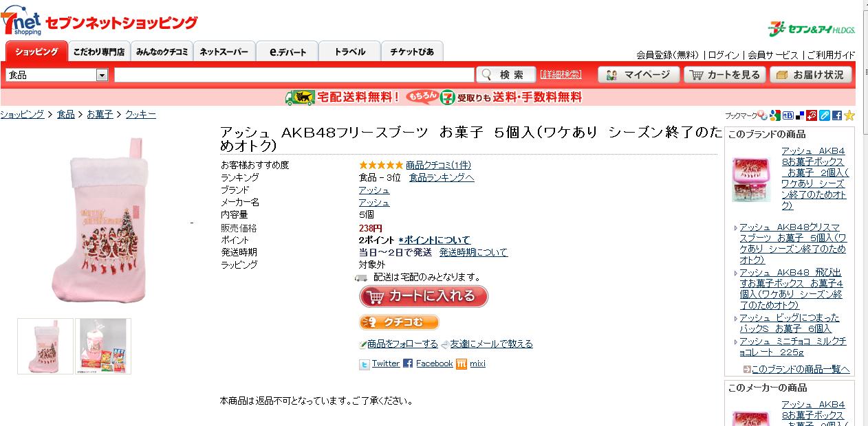
Task: Click the red Buzzurl bookmark icon
Action: 812,115
